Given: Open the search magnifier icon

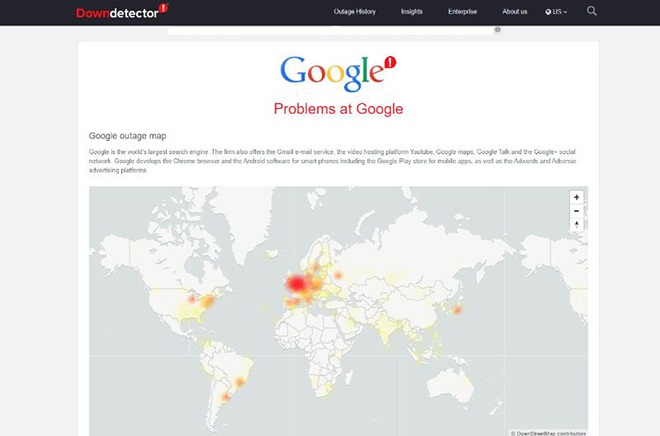Looking at the screenshot, I should point(591,11).
